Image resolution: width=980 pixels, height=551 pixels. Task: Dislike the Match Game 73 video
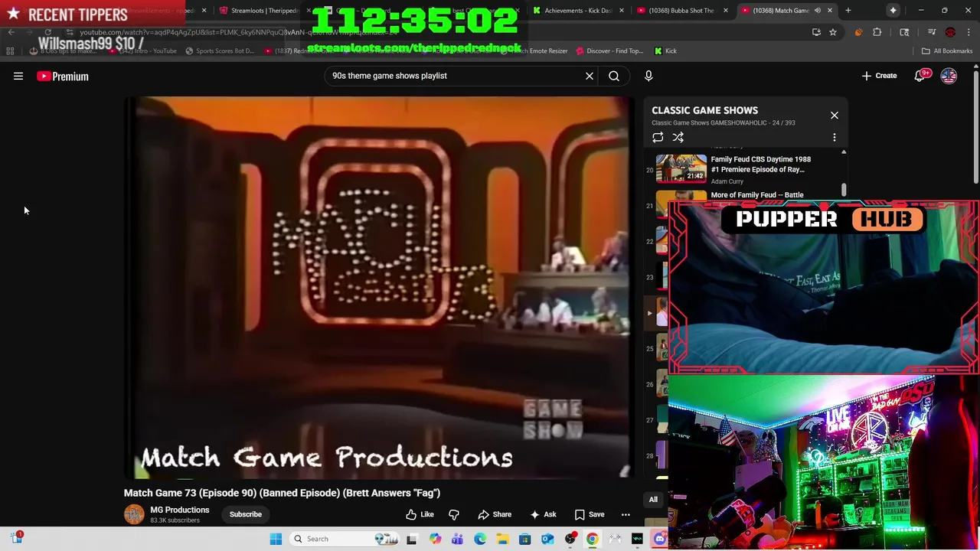click(454, 514)
